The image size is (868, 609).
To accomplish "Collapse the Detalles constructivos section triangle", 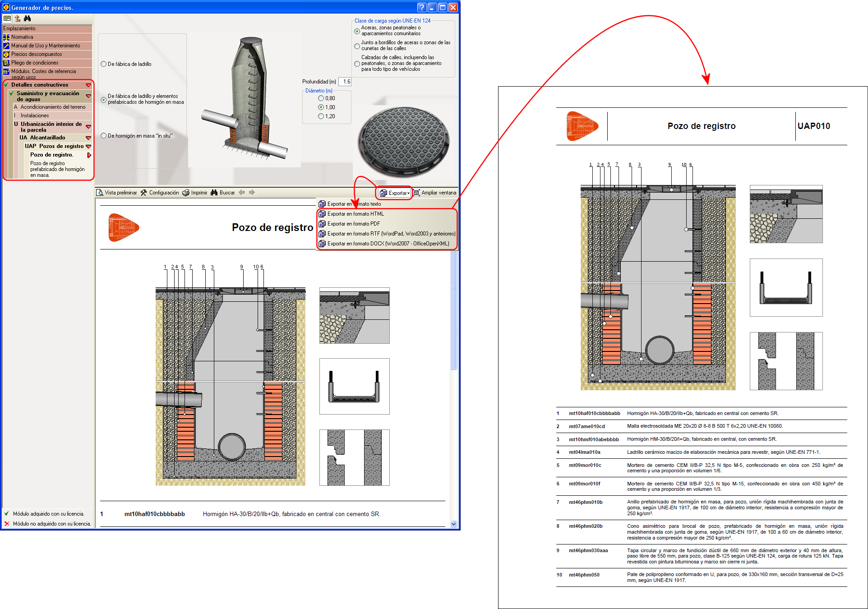I will pos(88,85).
